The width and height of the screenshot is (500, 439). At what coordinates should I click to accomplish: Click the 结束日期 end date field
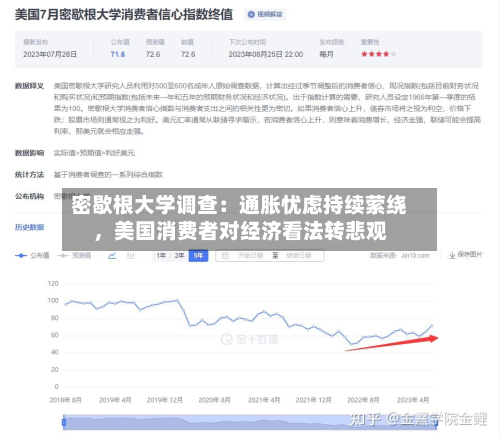coord(299,256)
